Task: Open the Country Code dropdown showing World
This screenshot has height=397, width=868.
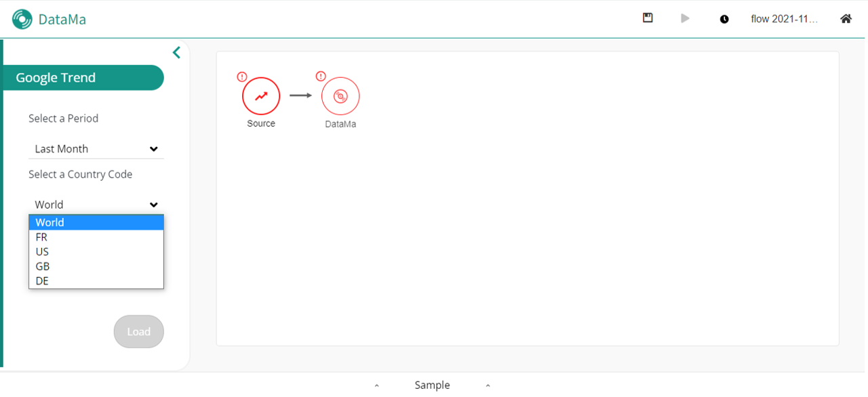Action: [x=96, y=205]
